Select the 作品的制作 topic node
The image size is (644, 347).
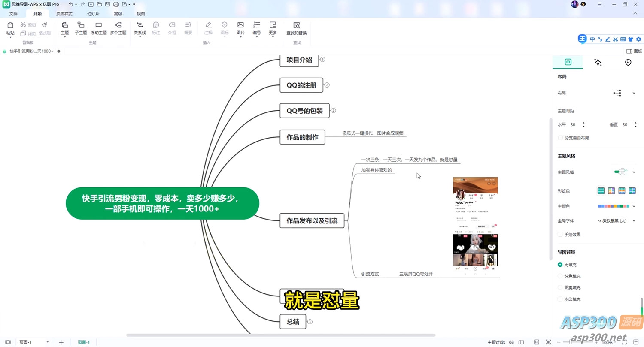click(x=302, y=138)
